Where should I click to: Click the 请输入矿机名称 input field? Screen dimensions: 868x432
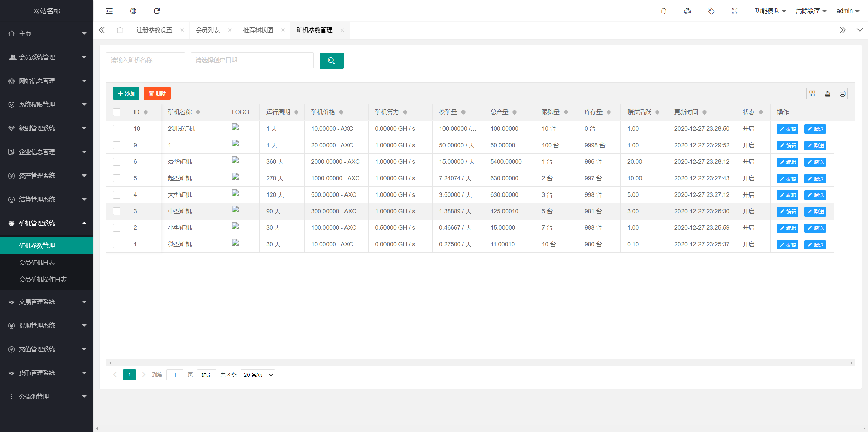tap(145, 60)
